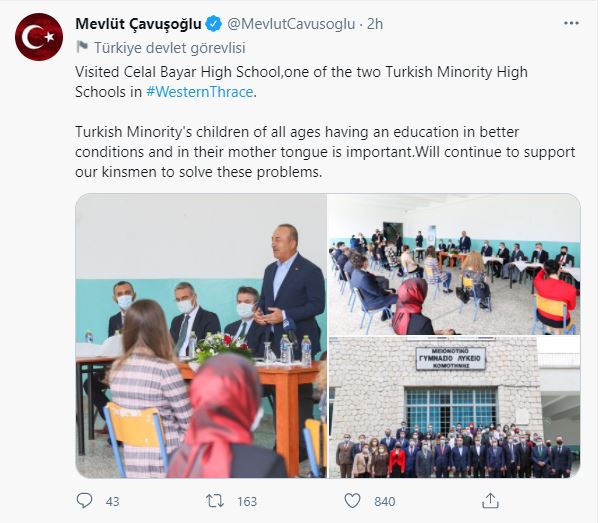Screen dimensions: 608x523
Task: Open the share upload icon
Action: (x=490, y=501)
